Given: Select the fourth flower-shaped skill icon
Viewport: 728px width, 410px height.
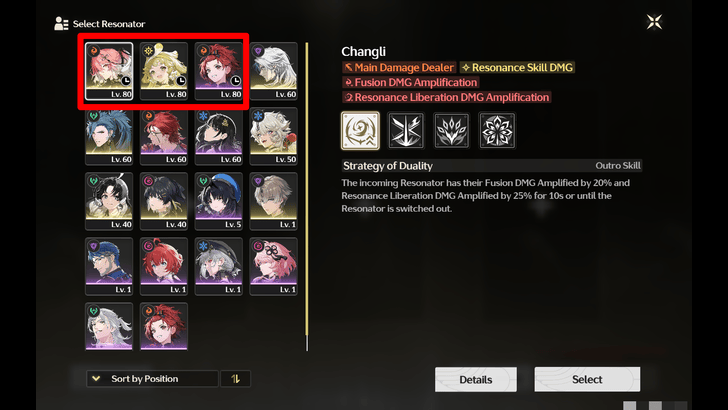Looking at the screenshot, I should click(x=497, y=130).
